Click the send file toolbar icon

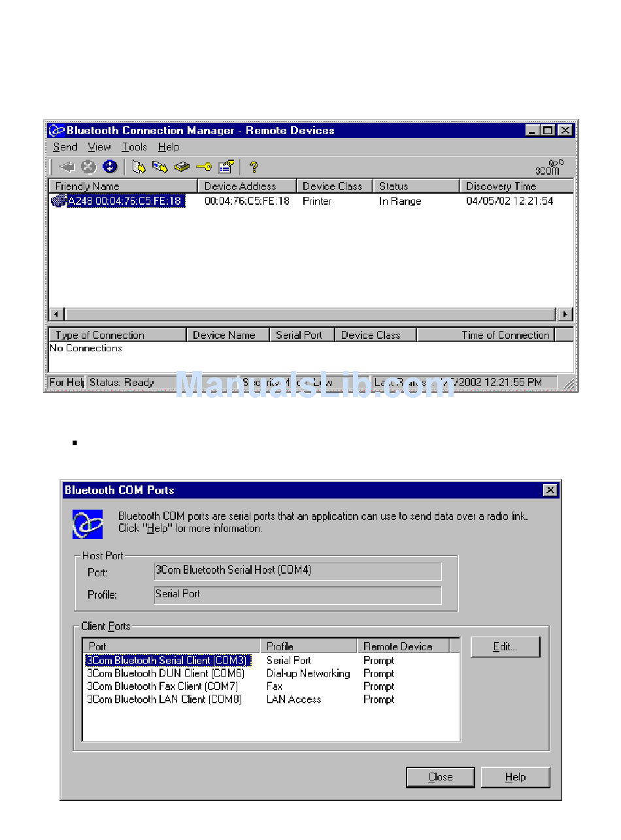(139, 167)
